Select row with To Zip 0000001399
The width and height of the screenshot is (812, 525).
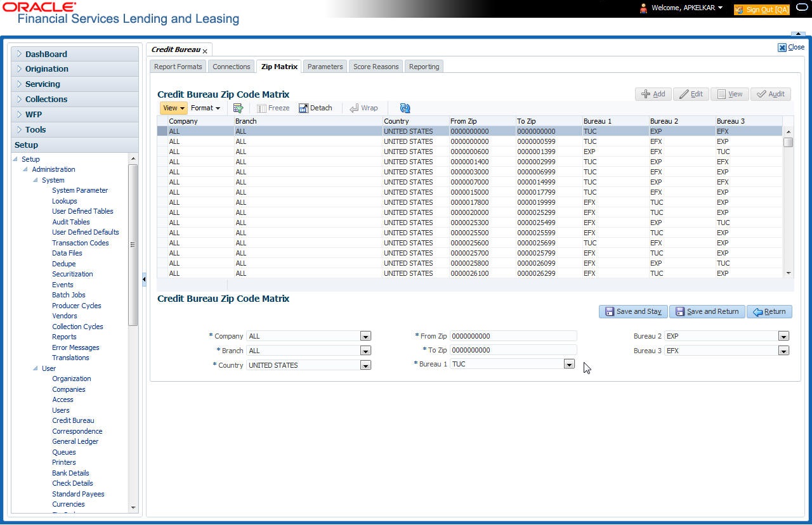click(469, 152)
